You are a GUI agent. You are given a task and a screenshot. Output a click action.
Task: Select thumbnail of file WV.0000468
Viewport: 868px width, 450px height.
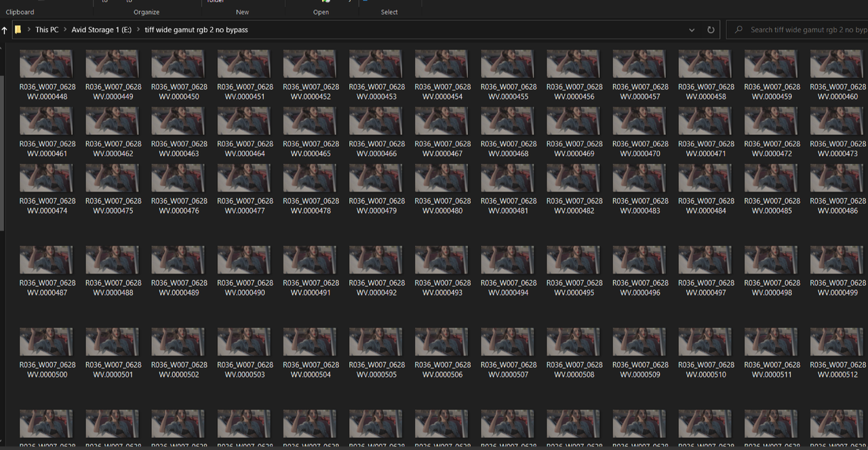[x=508, y=121]
